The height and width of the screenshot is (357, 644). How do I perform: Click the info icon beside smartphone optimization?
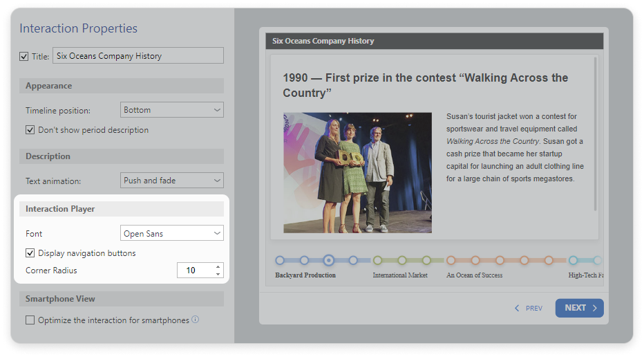[195, 320]
